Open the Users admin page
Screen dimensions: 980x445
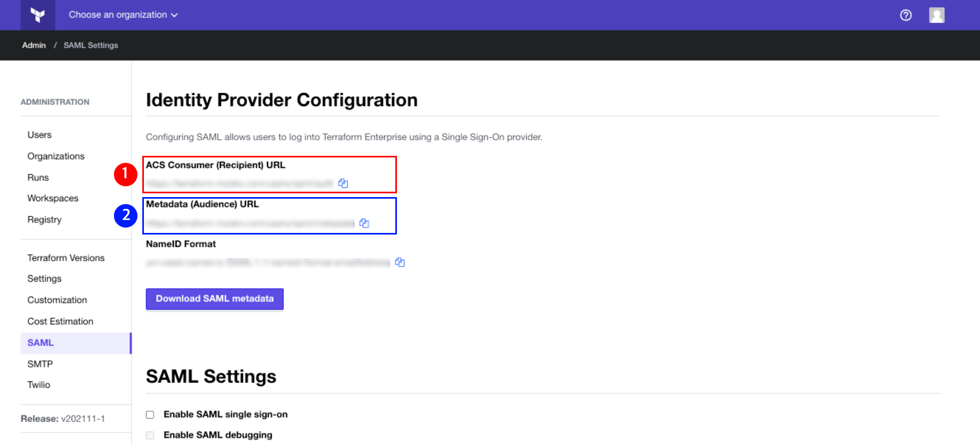click(x=40, y=135)
